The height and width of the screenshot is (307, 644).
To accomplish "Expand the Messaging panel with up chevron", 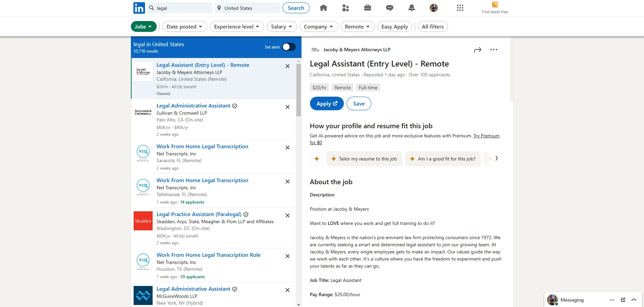I will 634,300.
